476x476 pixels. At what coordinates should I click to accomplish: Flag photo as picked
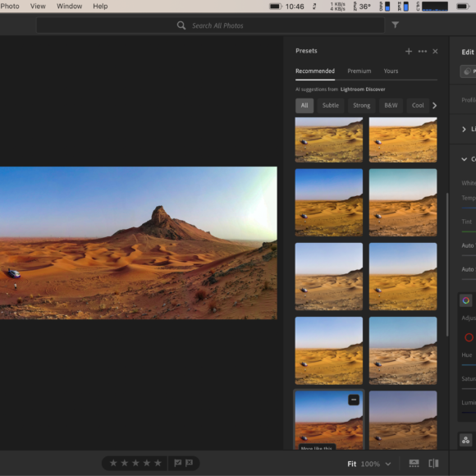click(x=177, y=463)
